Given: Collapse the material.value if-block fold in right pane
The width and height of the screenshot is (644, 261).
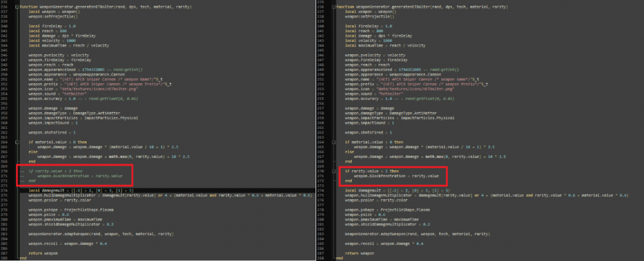Looking at the screenshot, I should 334,142.
